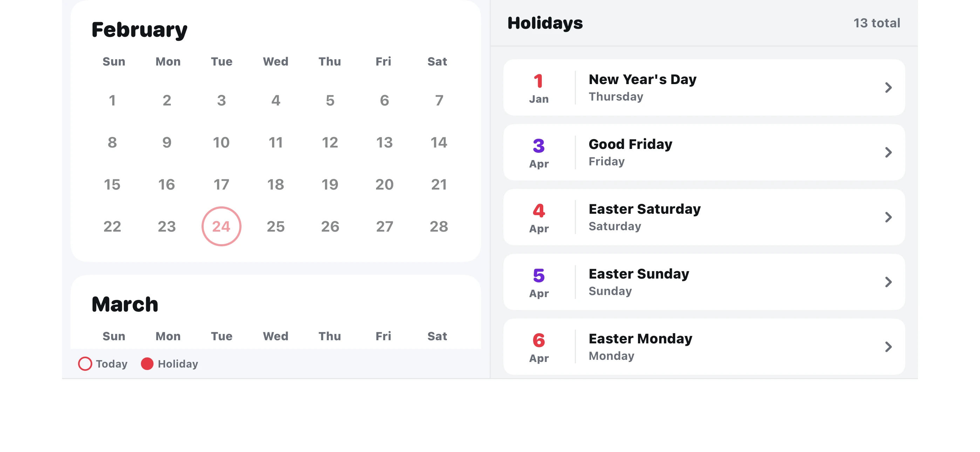Select February 14 in the calendar
The width and height of the screenshot is (980, 452).
(x=438, y=143)
